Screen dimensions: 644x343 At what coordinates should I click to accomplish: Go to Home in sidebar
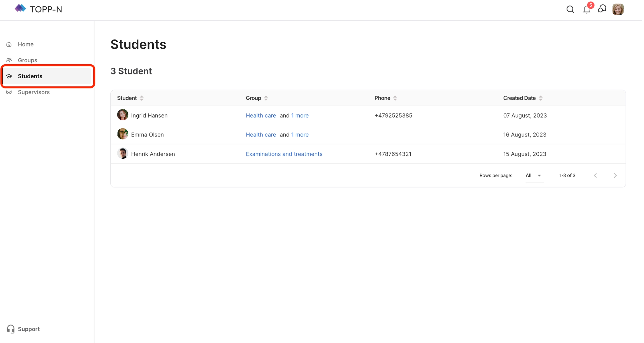[x=26, y=44]
